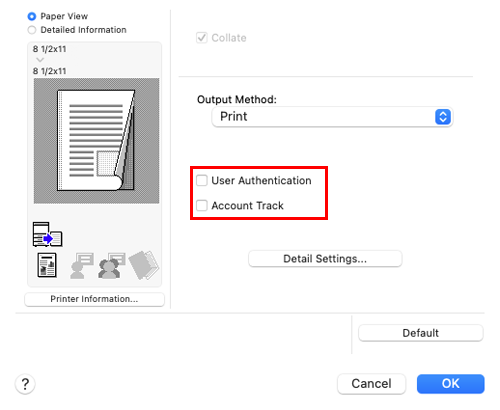The width and height of the screenshot is (500, 410).
Task: Toggle the Collate checkbox
Action: click(x=202, y=38)
